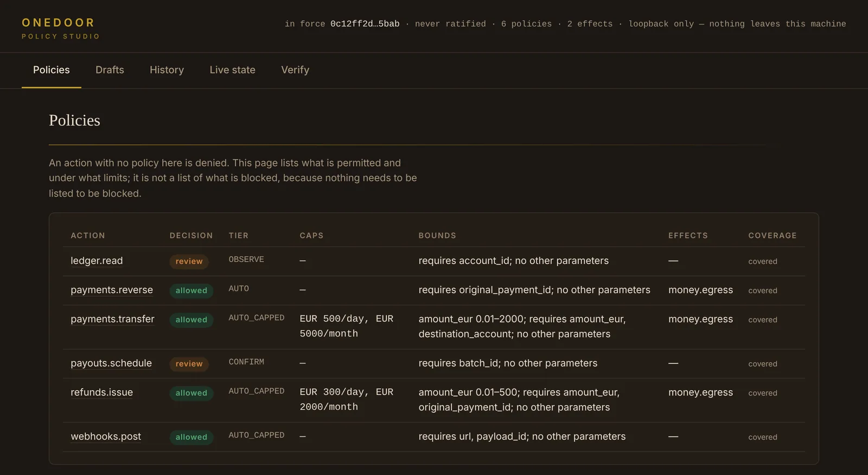The image size is (868, 475).
Task: Click the BOUNDS column header
Action: (x=437, y=236)
